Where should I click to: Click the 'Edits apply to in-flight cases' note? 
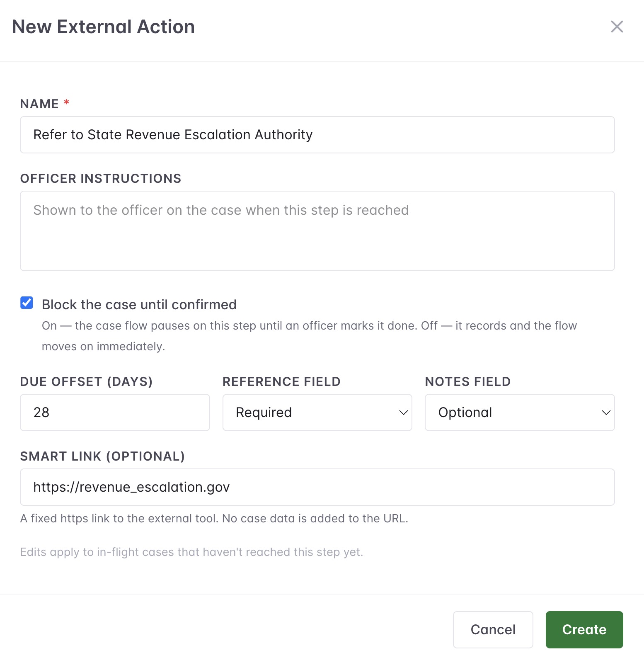191,552
